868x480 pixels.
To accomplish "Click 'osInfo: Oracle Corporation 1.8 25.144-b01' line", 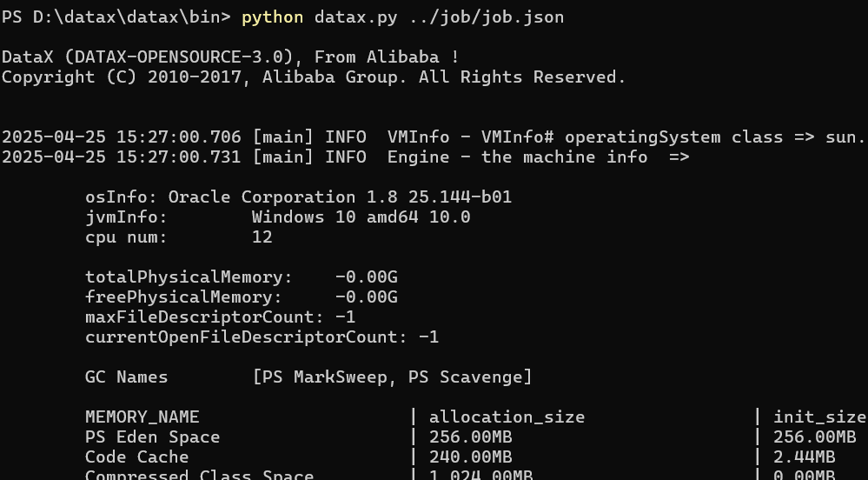I will click(298, 197).
